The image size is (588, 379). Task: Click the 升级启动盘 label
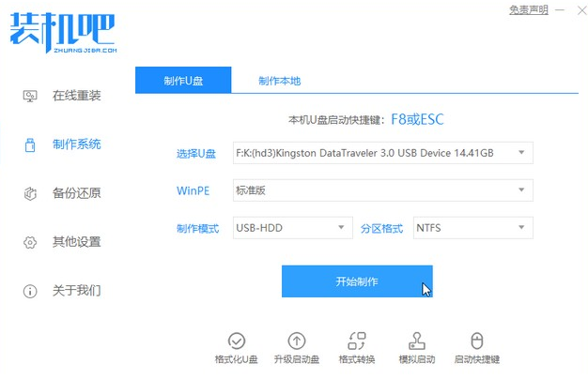tap(297, 359)
